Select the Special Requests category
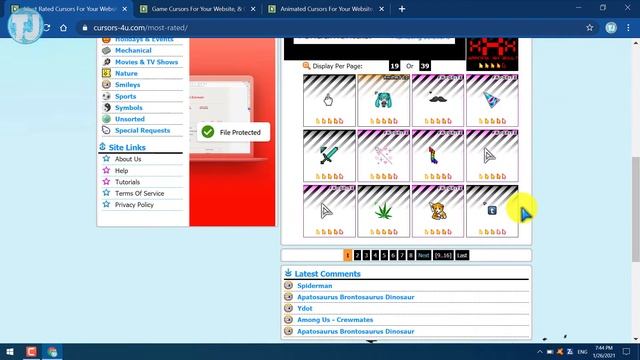640x360 pixels. coord(142,131)
